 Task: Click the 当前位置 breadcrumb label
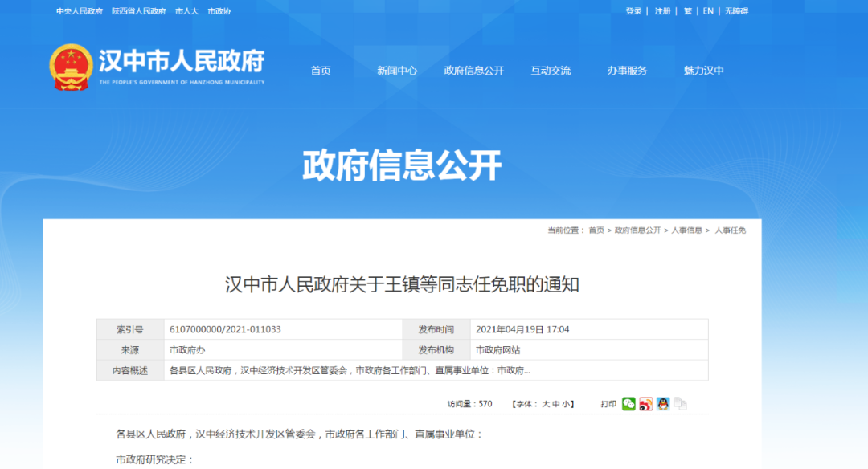(566, 230)
